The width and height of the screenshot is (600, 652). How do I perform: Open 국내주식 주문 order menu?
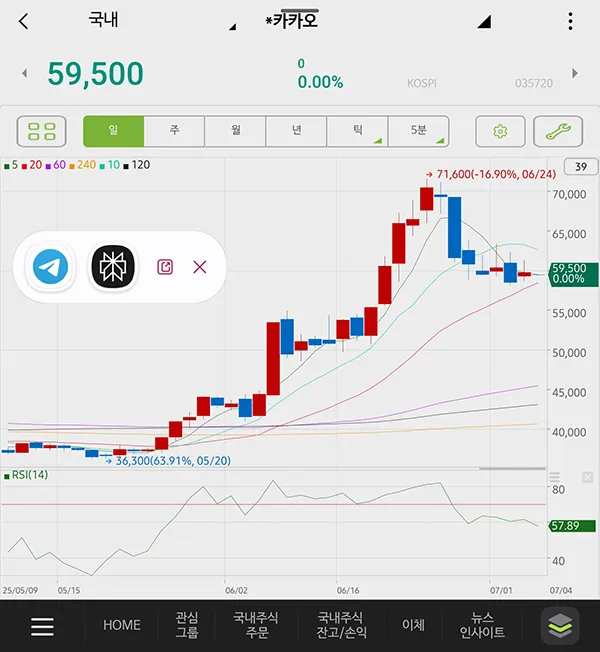[x=256, y=625]
